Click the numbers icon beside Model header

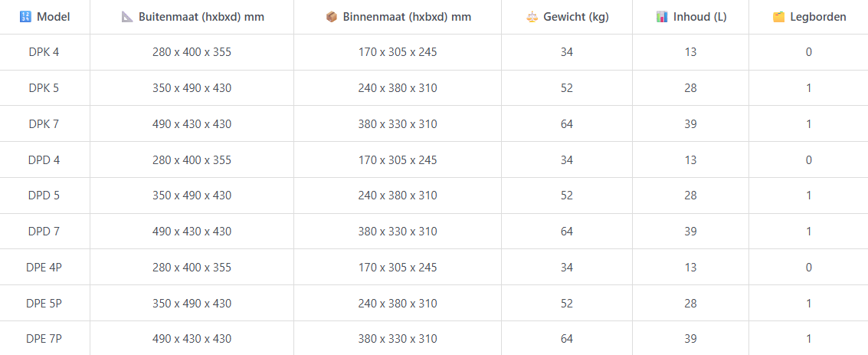tap(25, 17)
